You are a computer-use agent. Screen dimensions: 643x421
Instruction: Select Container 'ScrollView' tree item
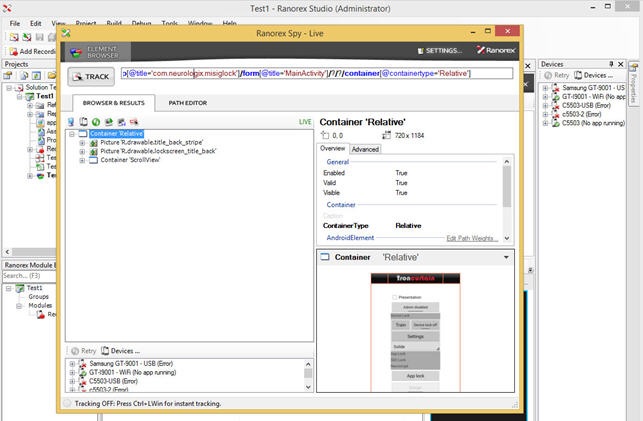coord(130,160)
